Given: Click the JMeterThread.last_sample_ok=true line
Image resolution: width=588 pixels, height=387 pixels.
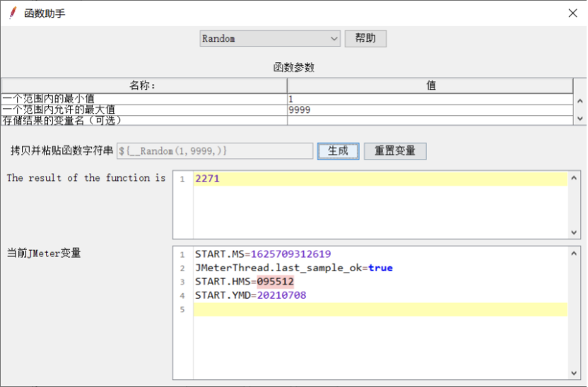Looking at the screenshot, I should pos(293,268).
